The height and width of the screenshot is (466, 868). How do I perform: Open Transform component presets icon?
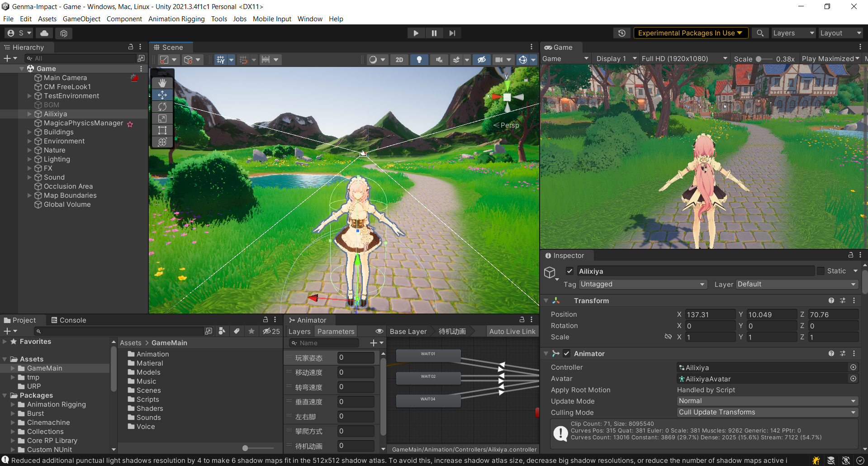(x=843, y=301)
